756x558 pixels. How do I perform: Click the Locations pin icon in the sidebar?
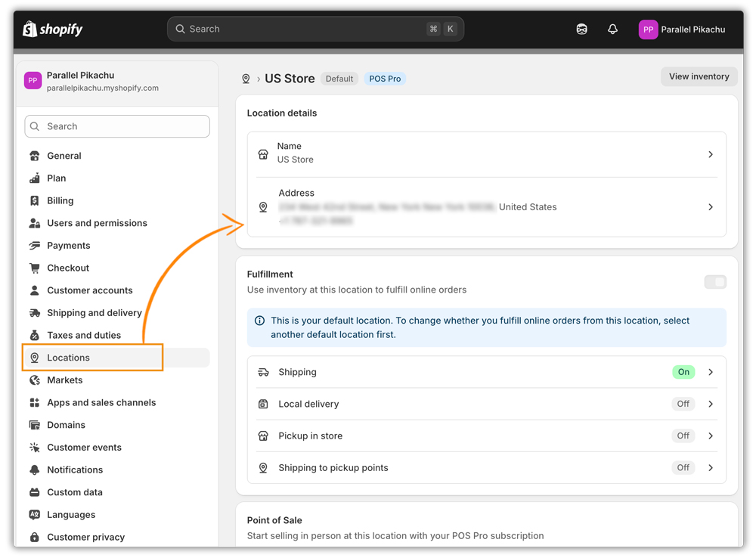pyautogui.click(x=35, y=358)
